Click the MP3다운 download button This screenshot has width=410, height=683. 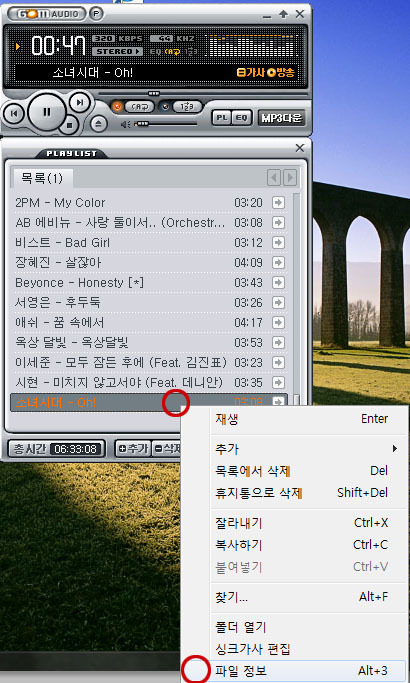[282, 118]
